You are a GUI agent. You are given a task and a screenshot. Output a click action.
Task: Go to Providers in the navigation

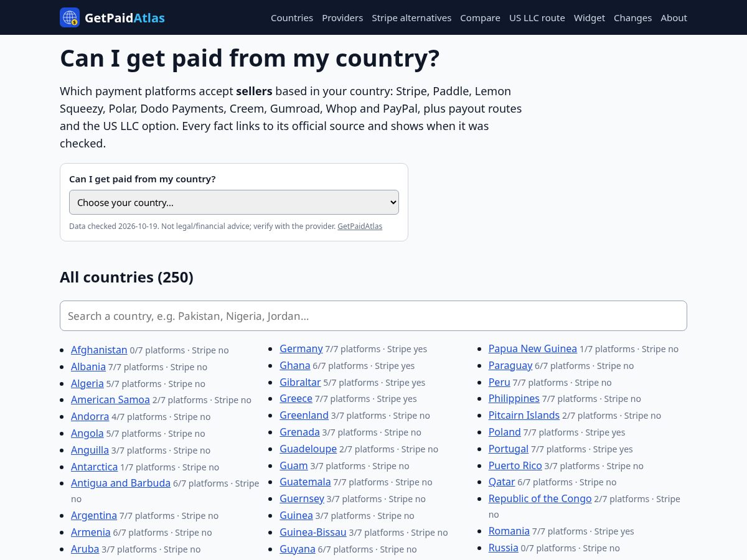coord(342,18)
